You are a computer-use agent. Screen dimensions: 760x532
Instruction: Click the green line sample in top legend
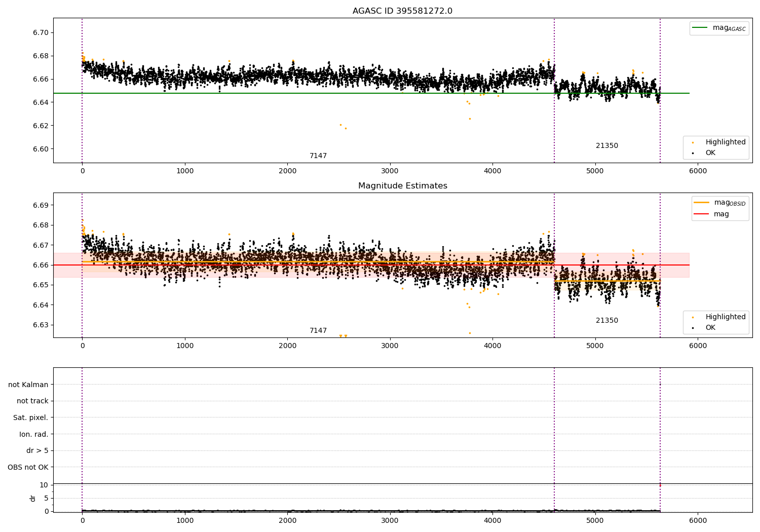[701, 28]
